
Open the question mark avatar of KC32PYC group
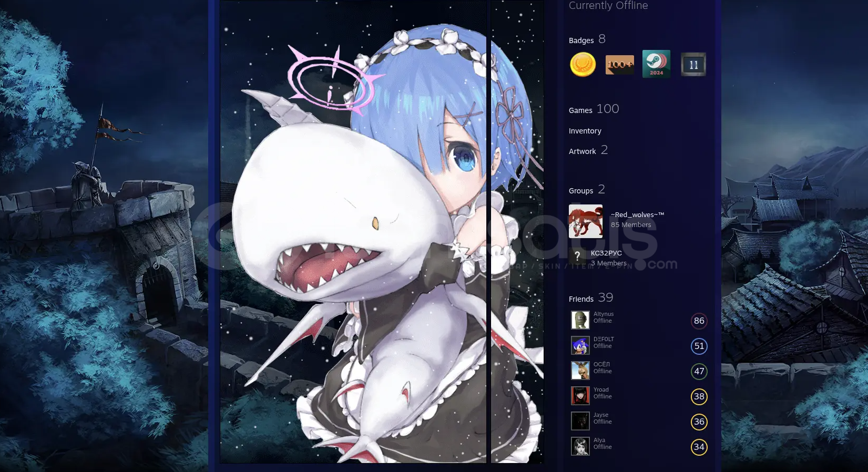click(x=577, y=256)
